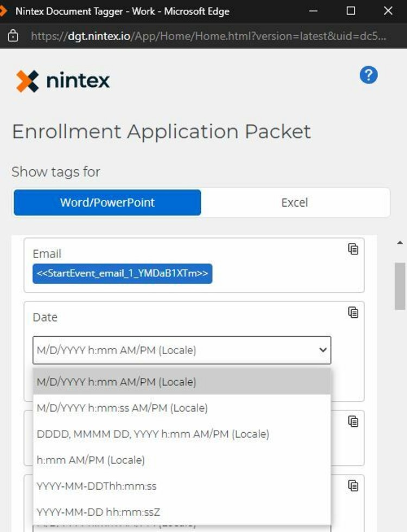
Task: Click the blue help question mark icon
Action: (x=368, y=75)
